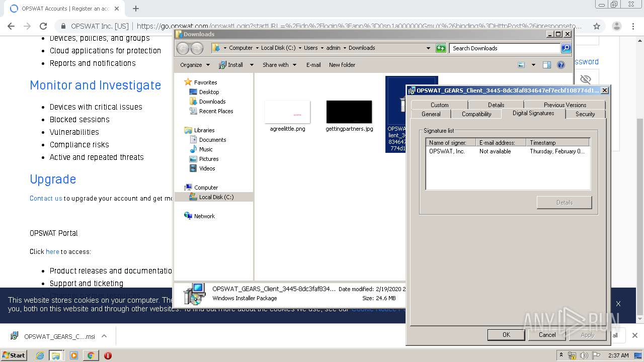Click the Search Downloads magnifier icon

click(566, 48)
